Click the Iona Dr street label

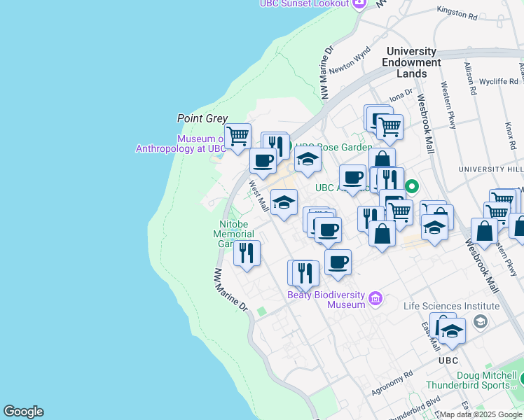pos(401,95)
